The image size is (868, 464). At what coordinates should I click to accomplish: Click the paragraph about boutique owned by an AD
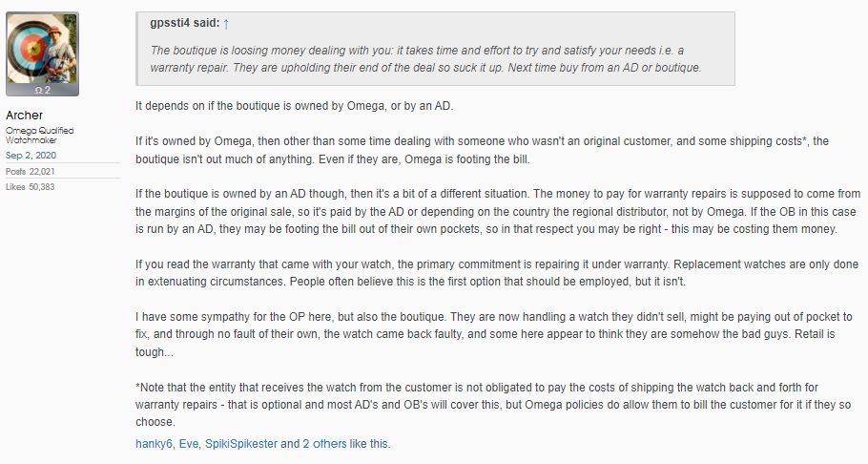coord(498,211)
